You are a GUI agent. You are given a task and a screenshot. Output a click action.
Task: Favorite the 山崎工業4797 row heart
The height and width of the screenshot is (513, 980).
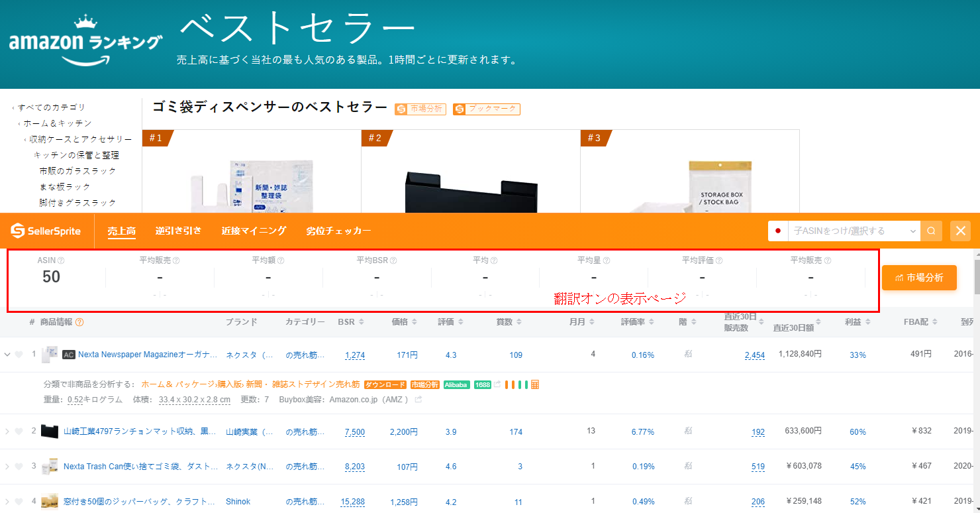[x=19, y=431]
